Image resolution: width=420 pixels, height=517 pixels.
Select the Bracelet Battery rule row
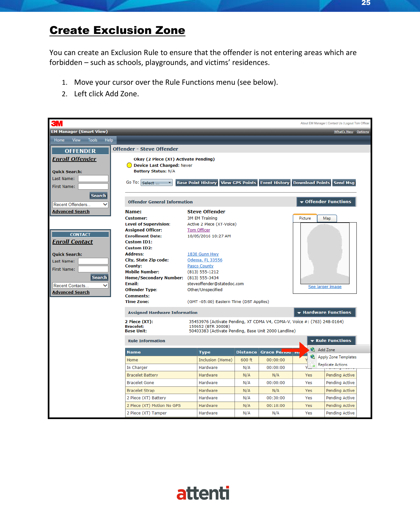[241, 375]
